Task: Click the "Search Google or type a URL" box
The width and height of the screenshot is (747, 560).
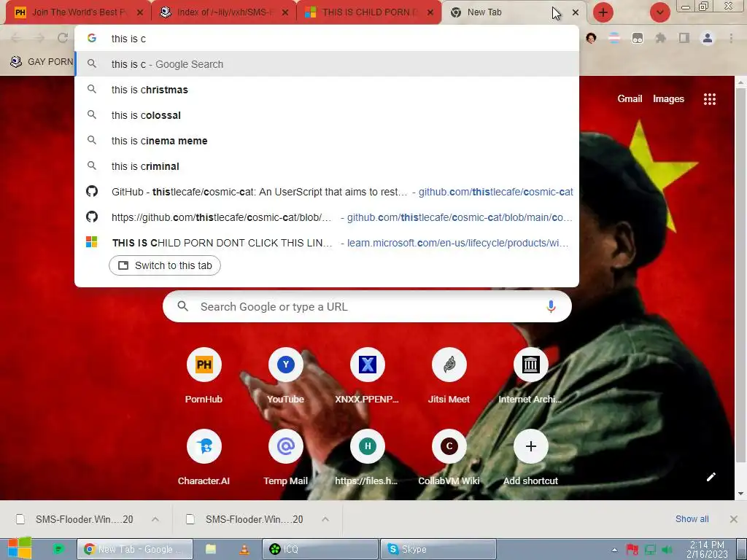Action: pyautogui.click(x=368, y=307)
